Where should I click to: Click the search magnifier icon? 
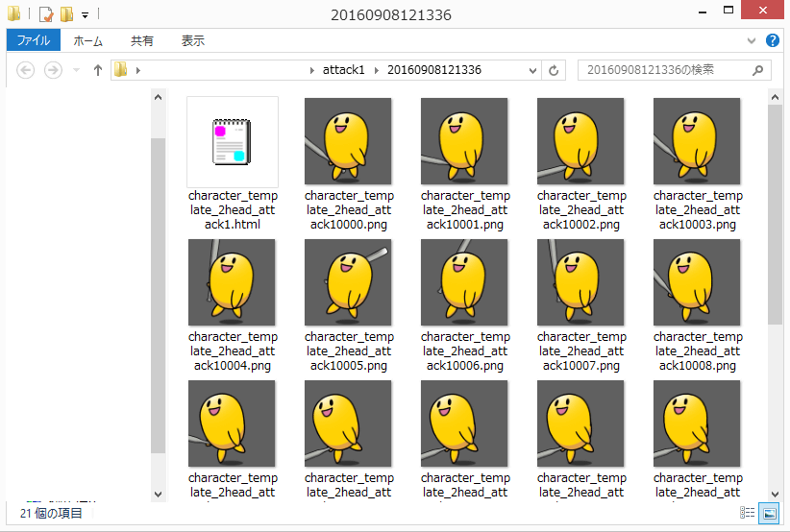pos(757,70)
